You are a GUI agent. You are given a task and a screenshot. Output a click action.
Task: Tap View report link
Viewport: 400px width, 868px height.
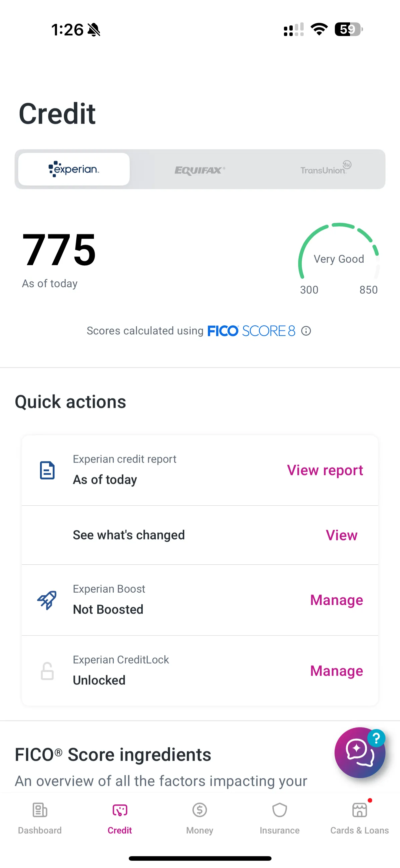(325, 470)
